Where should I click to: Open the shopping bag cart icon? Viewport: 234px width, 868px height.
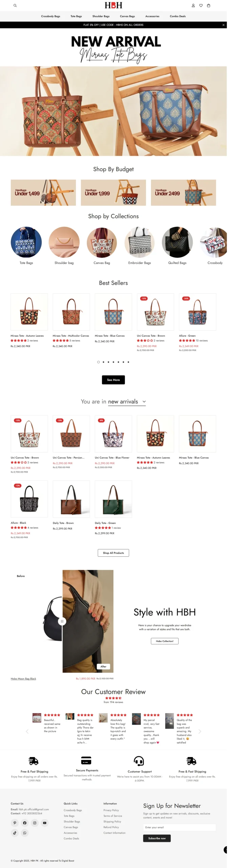tap(209, 5)
